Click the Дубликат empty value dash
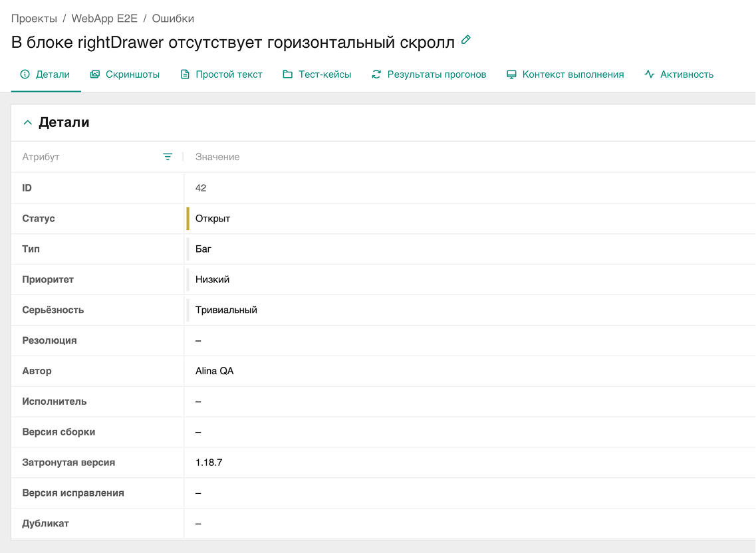 point(198,524)
